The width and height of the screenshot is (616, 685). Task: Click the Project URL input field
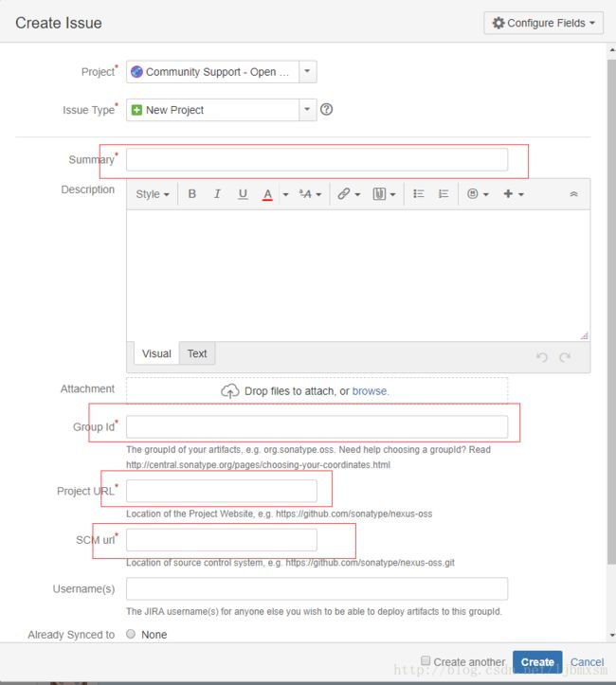(222, 491)
